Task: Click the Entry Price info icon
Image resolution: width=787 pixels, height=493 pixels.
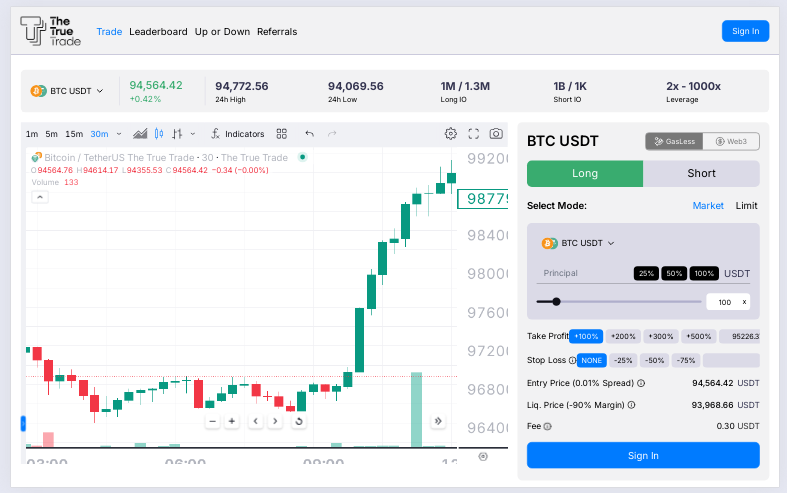Action: click(641, 383)
